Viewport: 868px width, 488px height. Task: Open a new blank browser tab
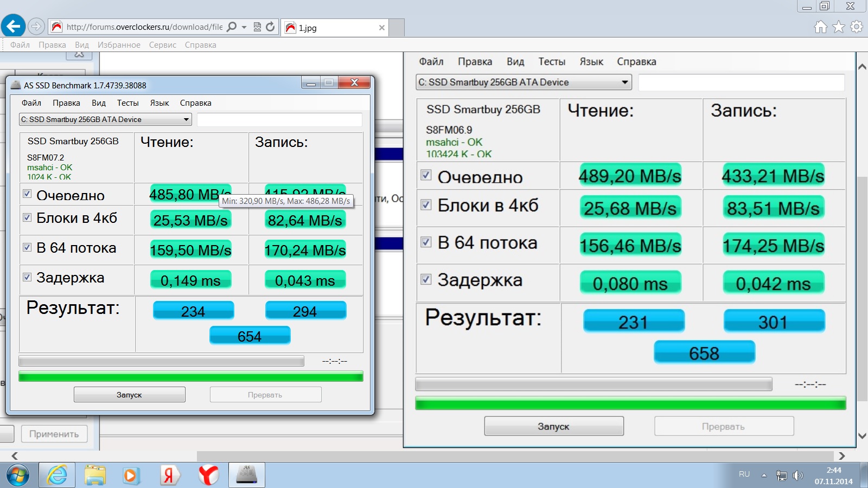(397, 27)
